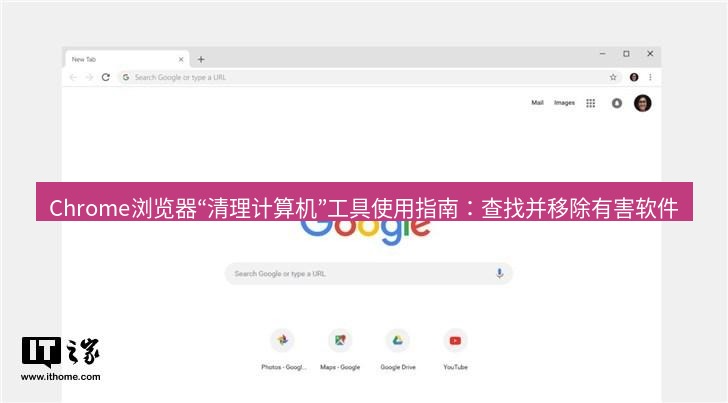This screenshot has height=403, width=728.
Task: Reload the page with refresh icon
Action: (106, 77)
